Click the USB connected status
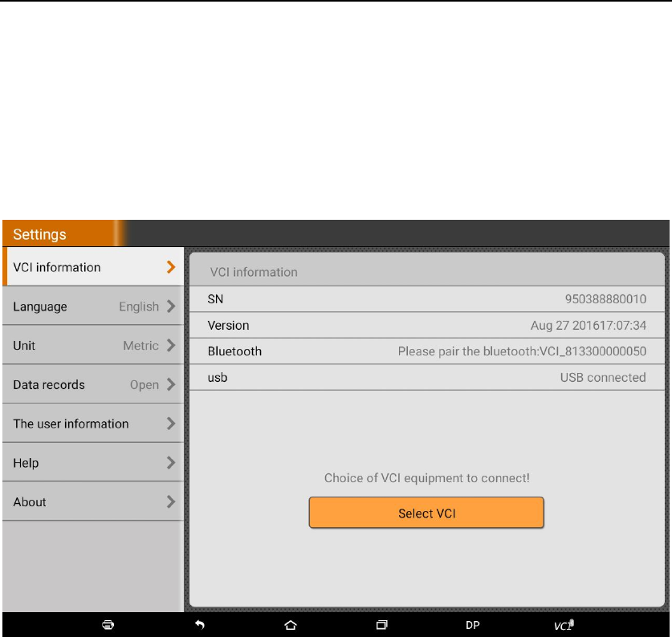 click(603, 377)
